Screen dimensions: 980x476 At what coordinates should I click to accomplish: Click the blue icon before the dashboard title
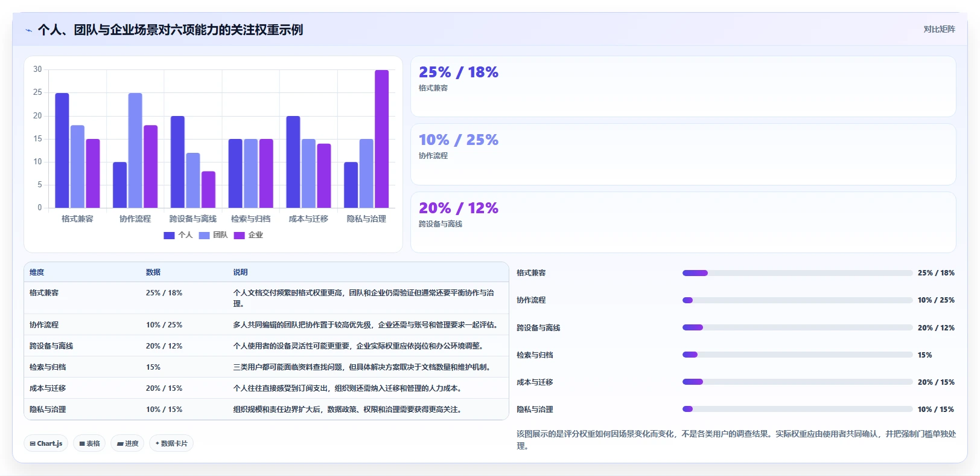(x=28, y=30)
